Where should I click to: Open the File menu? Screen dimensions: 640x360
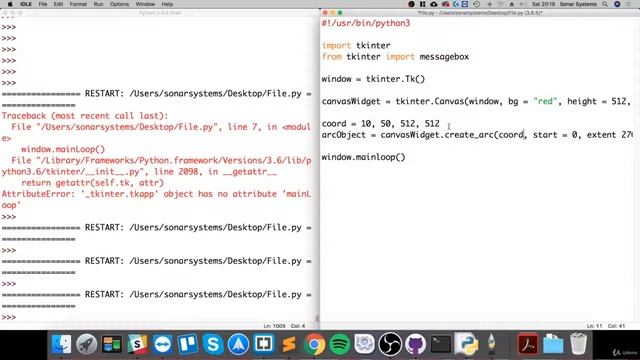click(x=43, y=4)
